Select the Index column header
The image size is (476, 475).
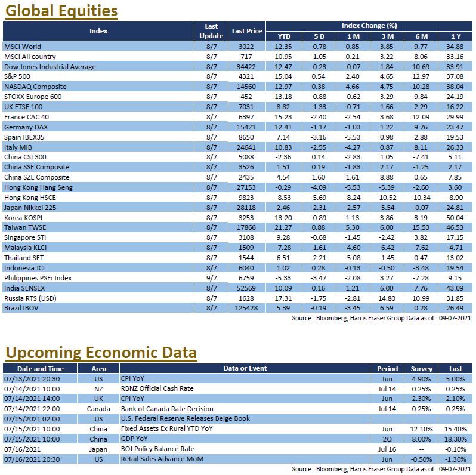click(98, 31)
